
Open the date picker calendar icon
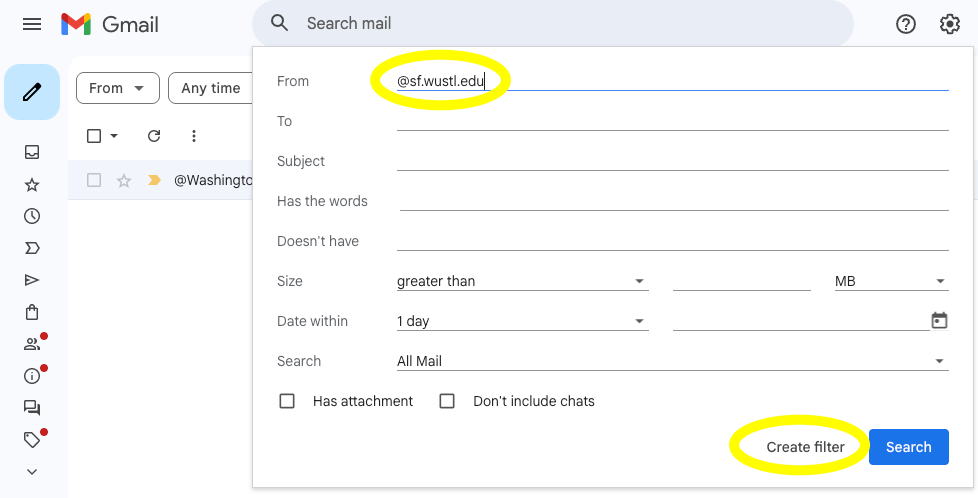pos(939,321)
